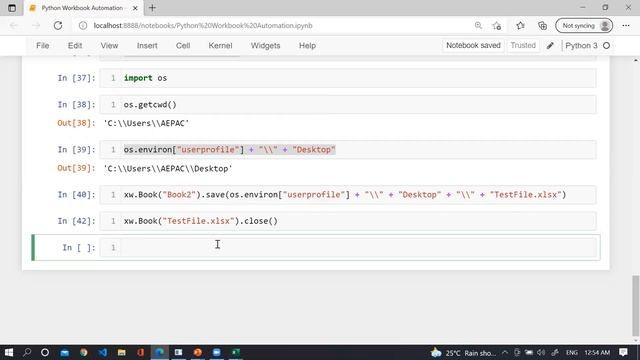Viewport: 640px width, 360px height.
Task: Open the Widgets menu
Action: click(x=265, y=46)
